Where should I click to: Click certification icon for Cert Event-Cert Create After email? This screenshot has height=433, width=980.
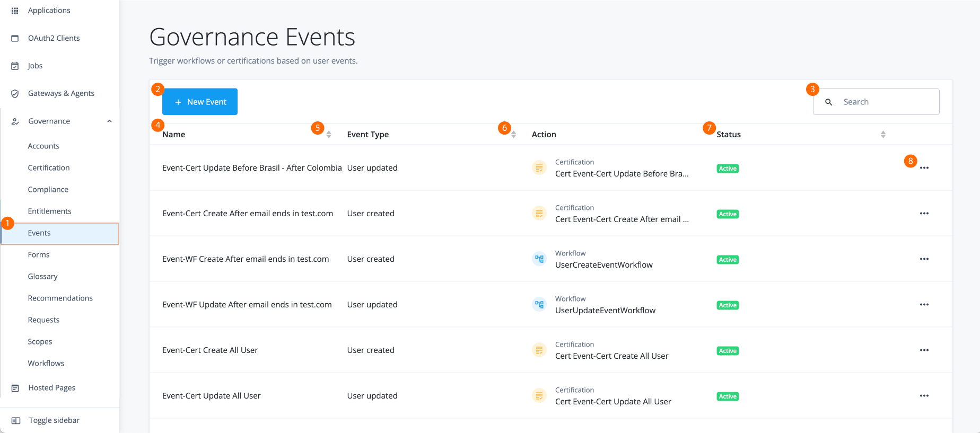point(539,213)
